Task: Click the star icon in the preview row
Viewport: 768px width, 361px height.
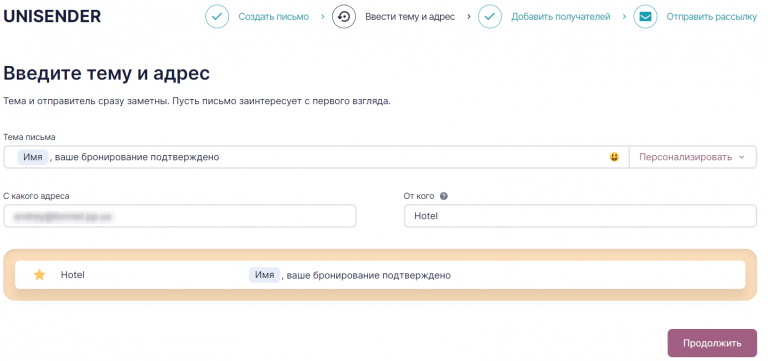Action: pos(40,275)
